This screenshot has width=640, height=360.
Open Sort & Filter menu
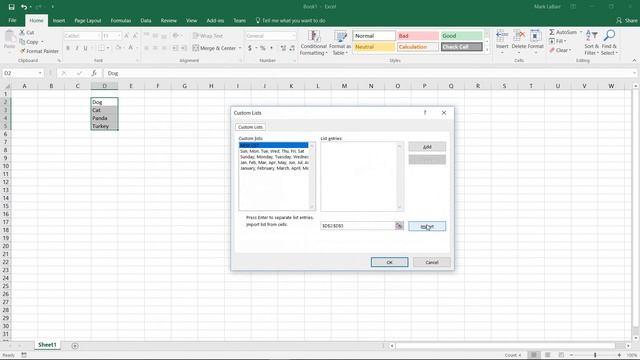coord(591,42)
